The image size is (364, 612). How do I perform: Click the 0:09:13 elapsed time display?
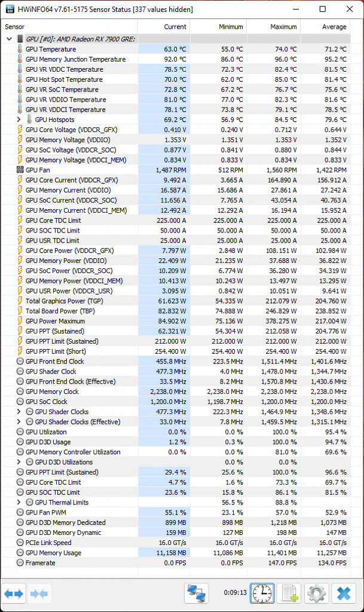tap(235, 592)
